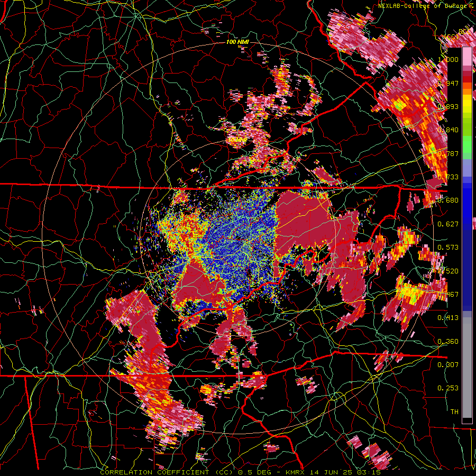Click the 0.467 legend value
The height and width of the screenshot is (476, 476).
(x=448, y=295)
